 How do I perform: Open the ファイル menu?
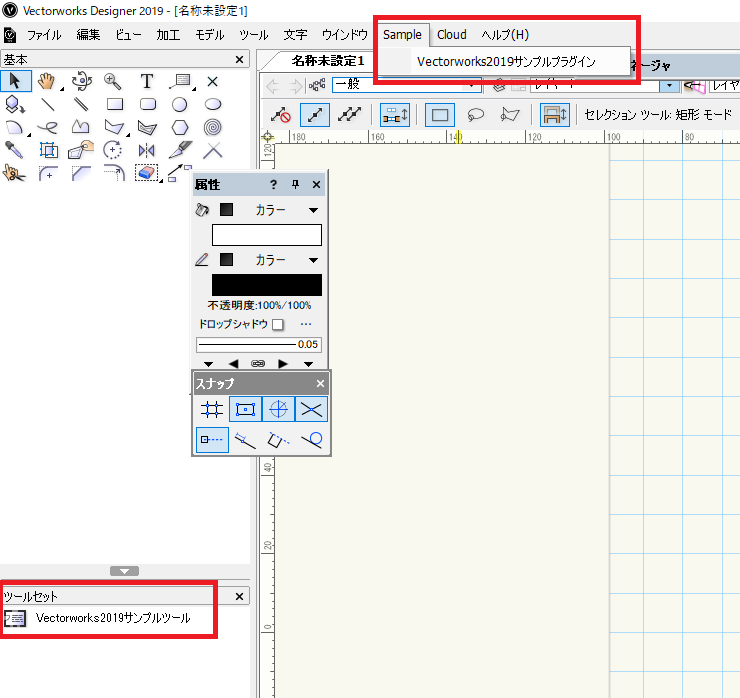tap(44, 35)
